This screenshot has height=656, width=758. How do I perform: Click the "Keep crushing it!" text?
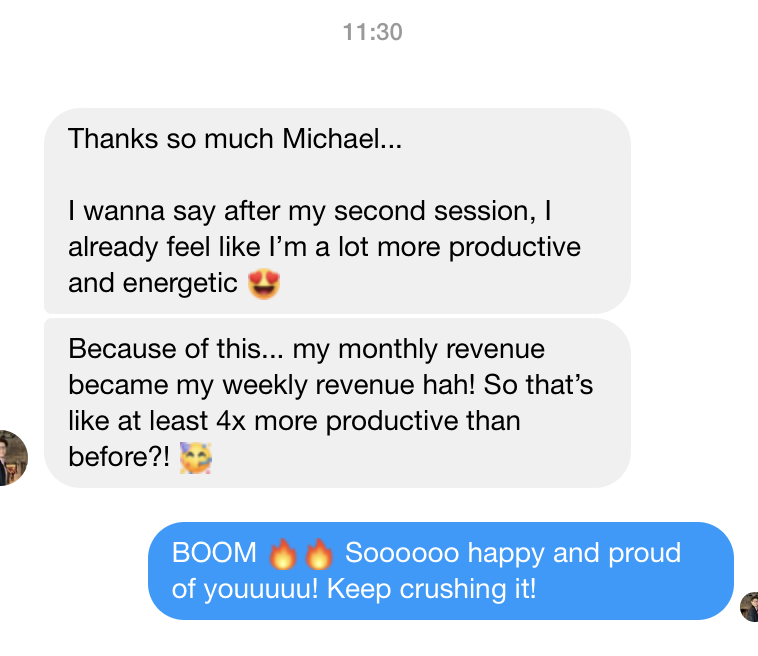(432, 589)
